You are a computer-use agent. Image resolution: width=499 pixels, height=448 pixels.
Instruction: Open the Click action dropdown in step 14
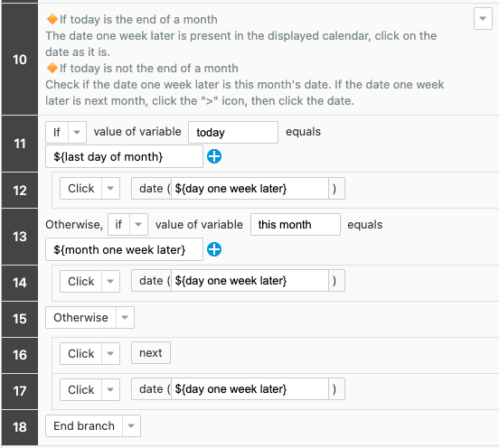[110, 281]
